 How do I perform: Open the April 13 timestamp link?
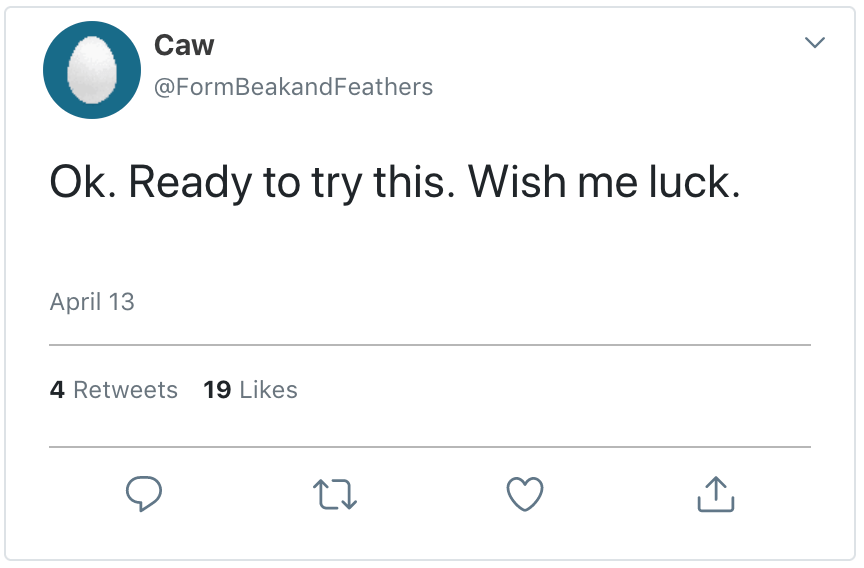[92, 302]
